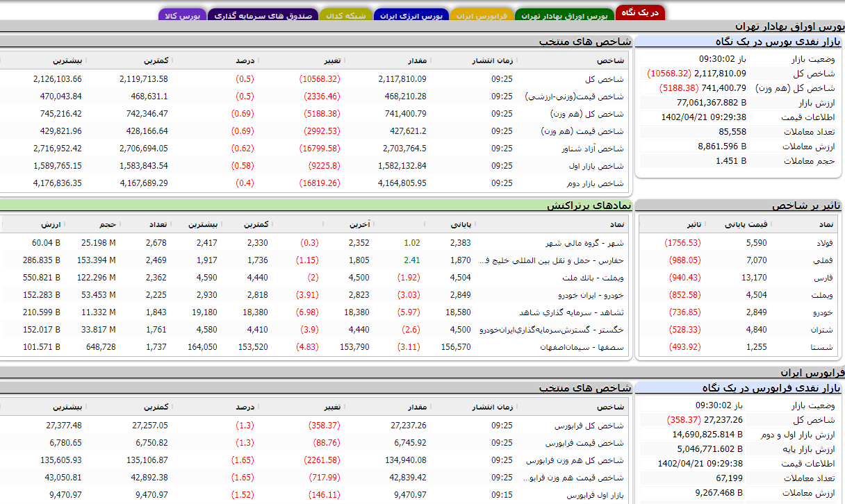Select the بورس انرژی ایران tab
The height and width of the screenshot is (504, 845).
point(411,15)
